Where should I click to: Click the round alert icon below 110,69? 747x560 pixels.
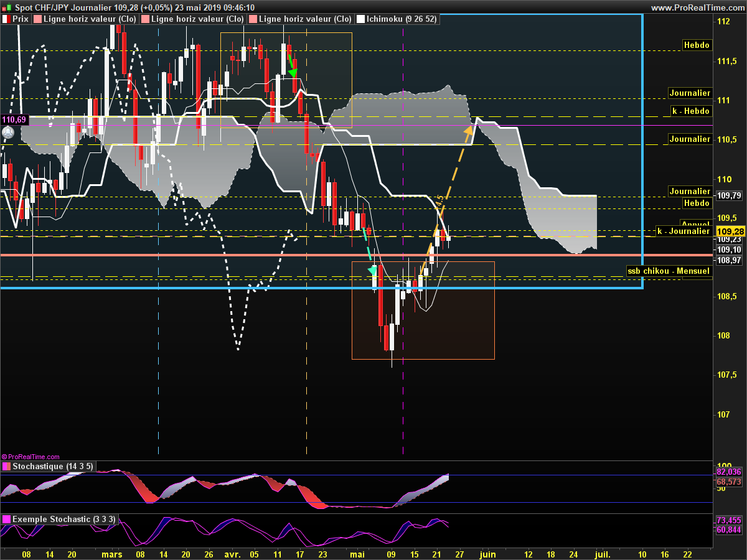pyautogui.click(x=7, y=133)
